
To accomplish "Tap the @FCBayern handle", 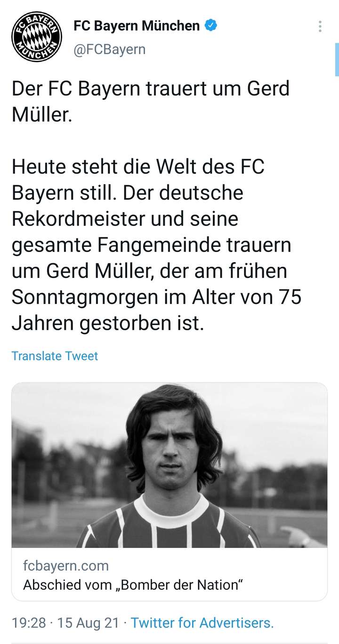I will (x=109, y=49).
